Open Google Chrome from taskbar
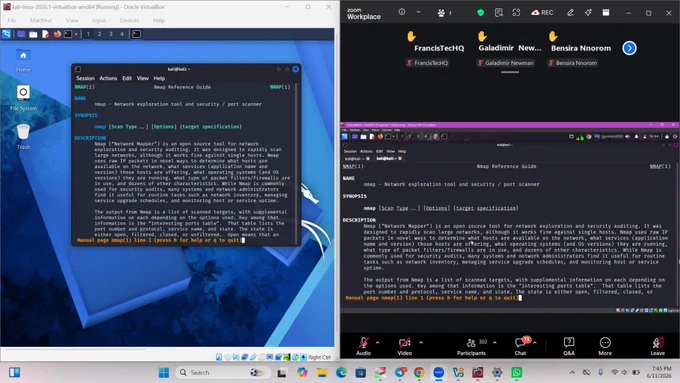The width and height of the screenshot is (680, 383). 419,373
